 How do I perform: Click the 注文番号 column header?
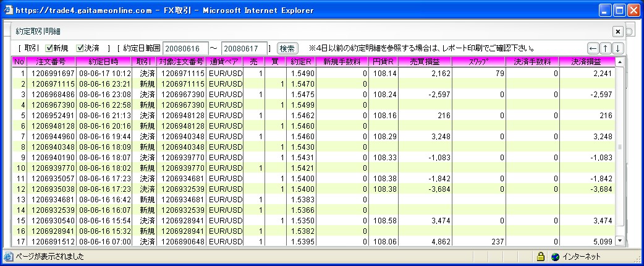[51, 62]
